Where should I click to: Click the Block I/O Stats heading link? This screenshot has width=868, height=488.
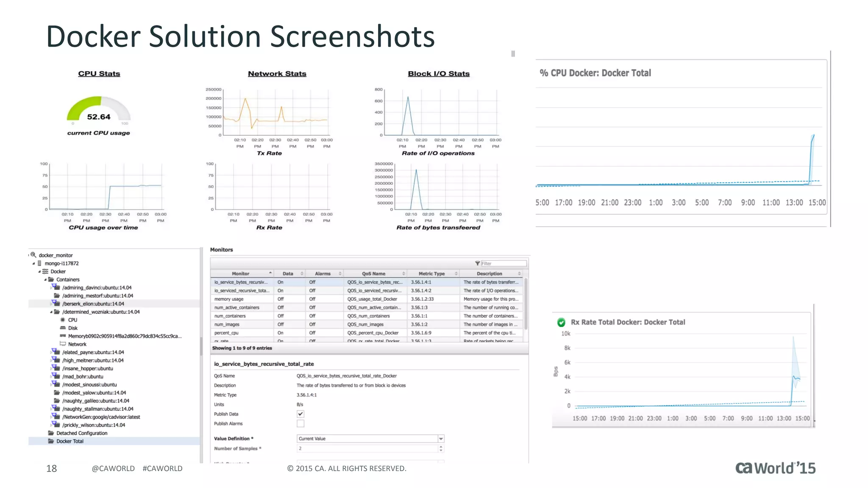pos(439,74)
